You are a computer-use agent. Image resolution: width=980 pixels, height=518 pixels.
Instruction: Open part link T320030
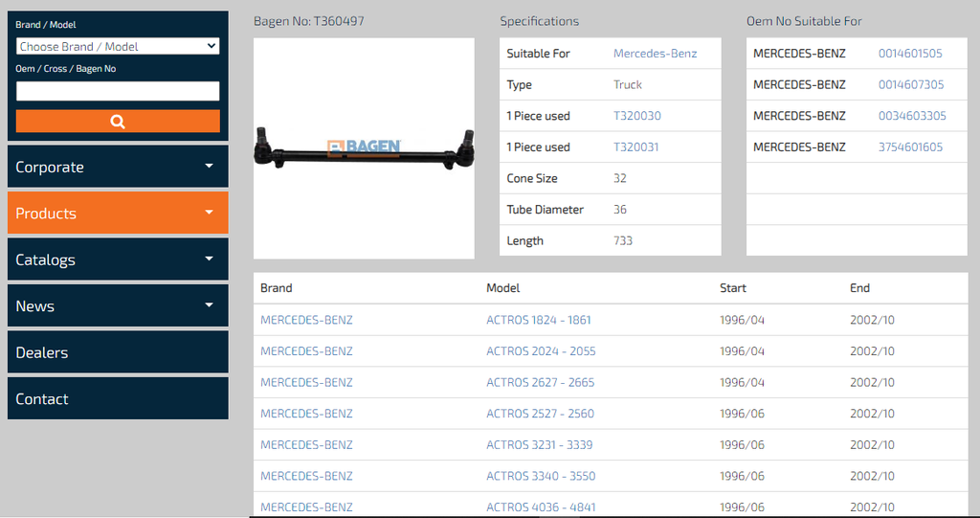tap(636, 116)
